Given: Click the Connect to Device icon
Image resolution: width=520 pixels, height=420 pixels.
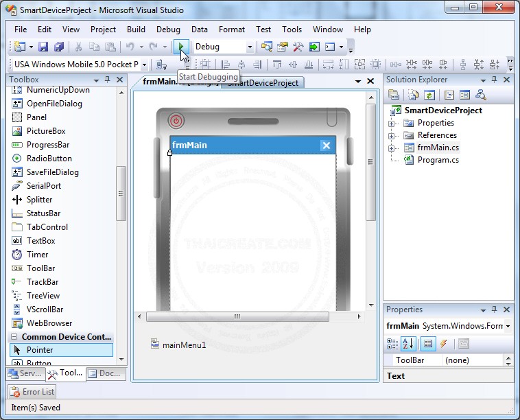Looking at the screenshot, I should [x=161, y=65].
